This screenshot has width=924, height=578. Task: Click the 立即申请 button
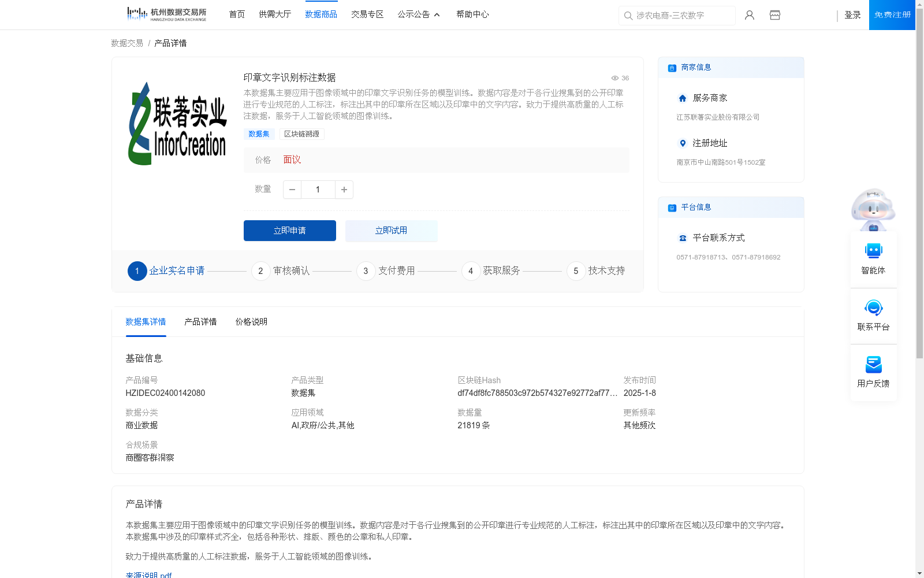click(290, 231)
